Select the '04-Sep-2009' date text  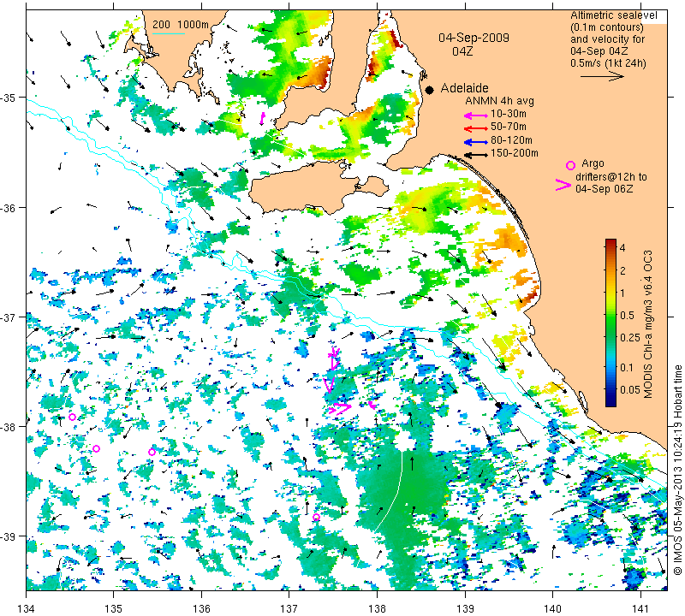click(x=474, y=38)
